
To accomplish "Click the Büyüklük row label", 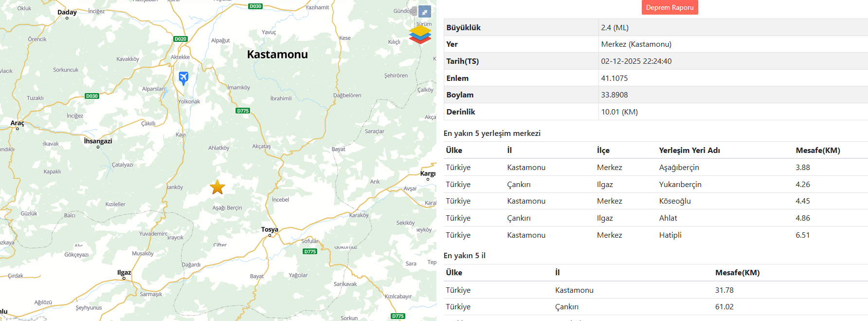I will (x=463, y=28).
